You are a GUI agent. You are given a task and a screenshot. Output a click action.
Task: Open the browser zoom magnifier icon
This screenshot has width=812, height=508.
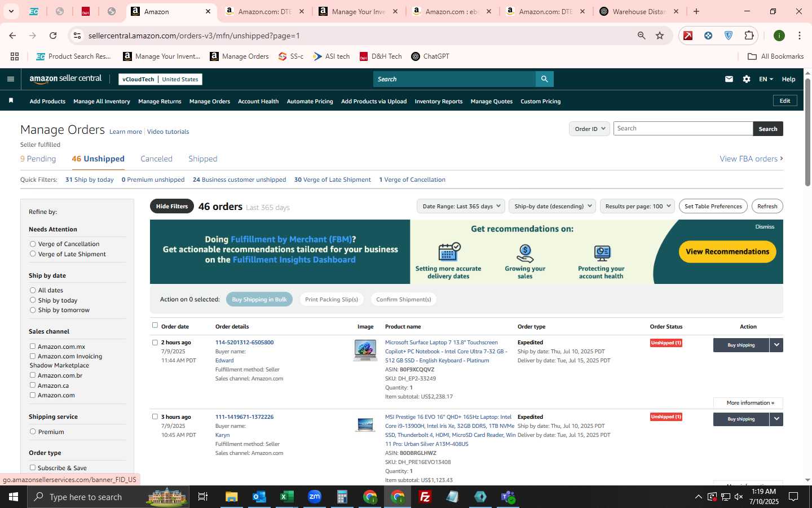click(641, 36)
